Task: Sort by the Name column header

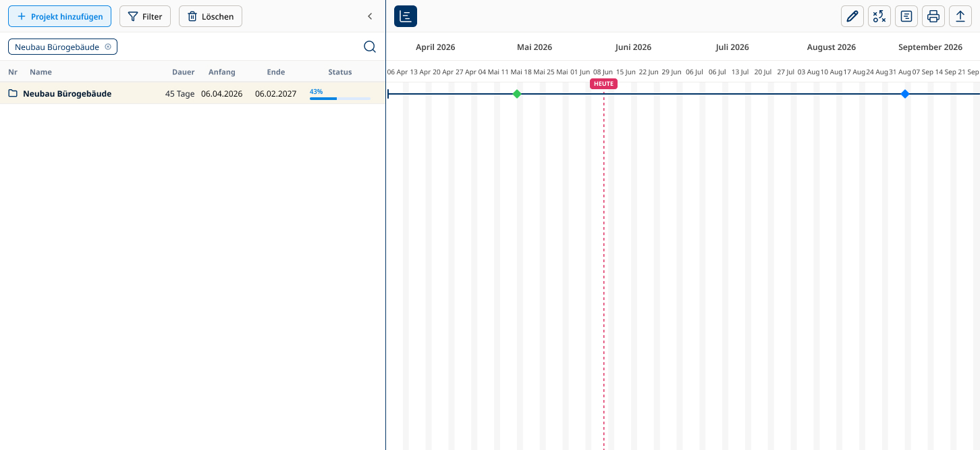Action: click(x=40, y=72)
